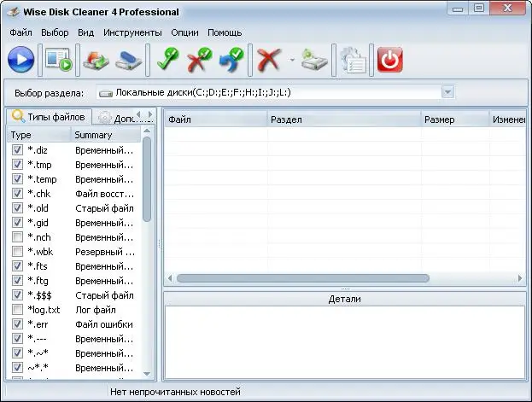Click the Изменен column header
532x402 pixels.
coord(507,119)
